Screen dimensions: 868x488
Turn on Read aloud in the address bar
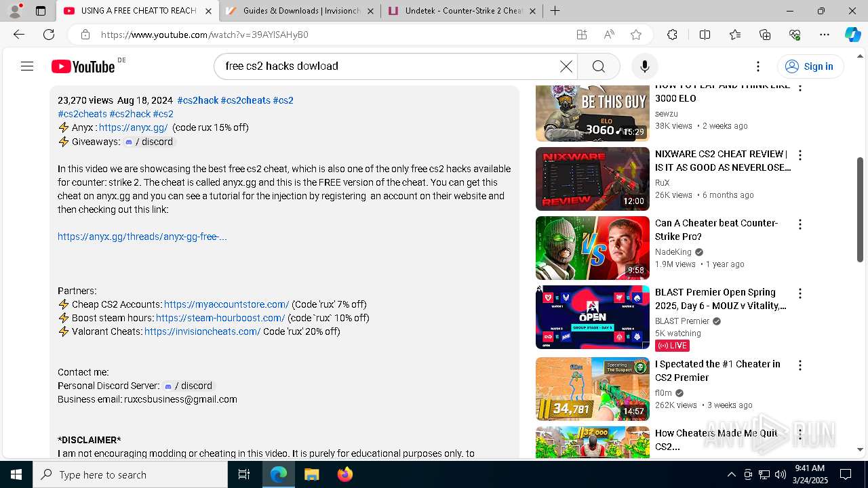pyautogui.click(x=609, y=35)
